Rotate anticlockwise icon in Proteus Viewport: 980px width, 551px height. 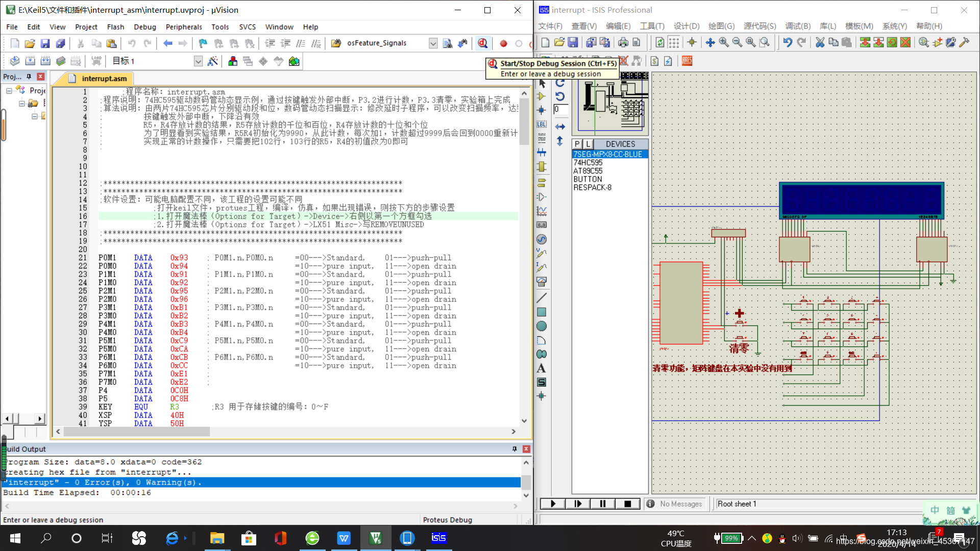tap(560, 96)
